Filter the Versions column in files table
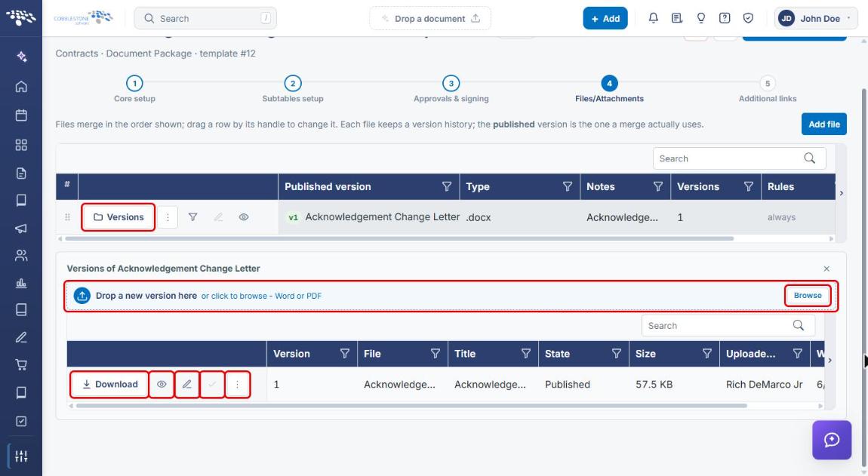The width and height of the screenshot is (868, 476). pos(749,186)
